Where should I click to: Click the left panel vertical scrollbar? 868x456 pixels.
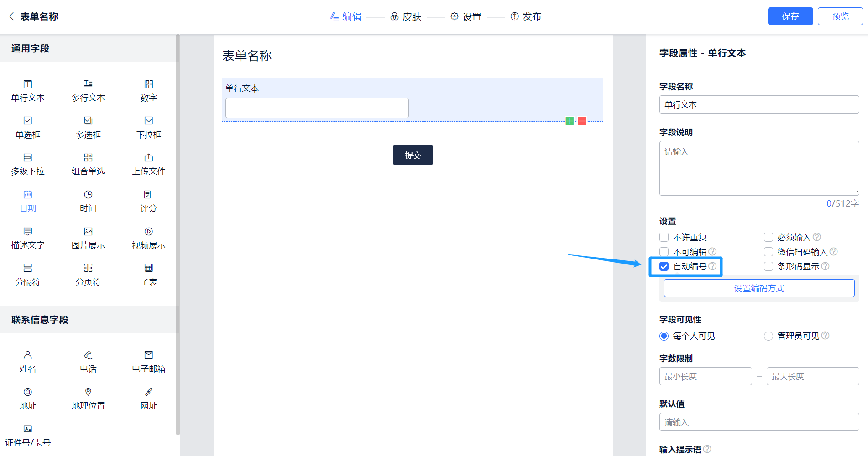click(x=178, y=228)
